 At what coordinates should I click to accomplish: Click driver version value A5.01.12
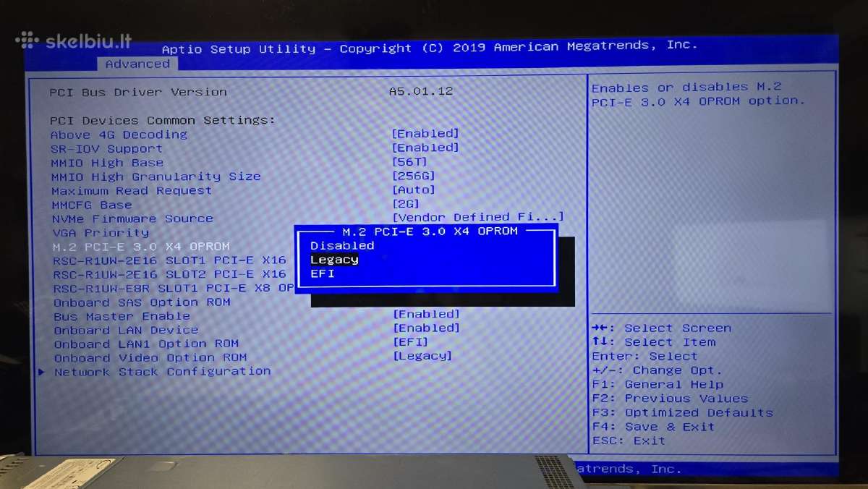421,91
